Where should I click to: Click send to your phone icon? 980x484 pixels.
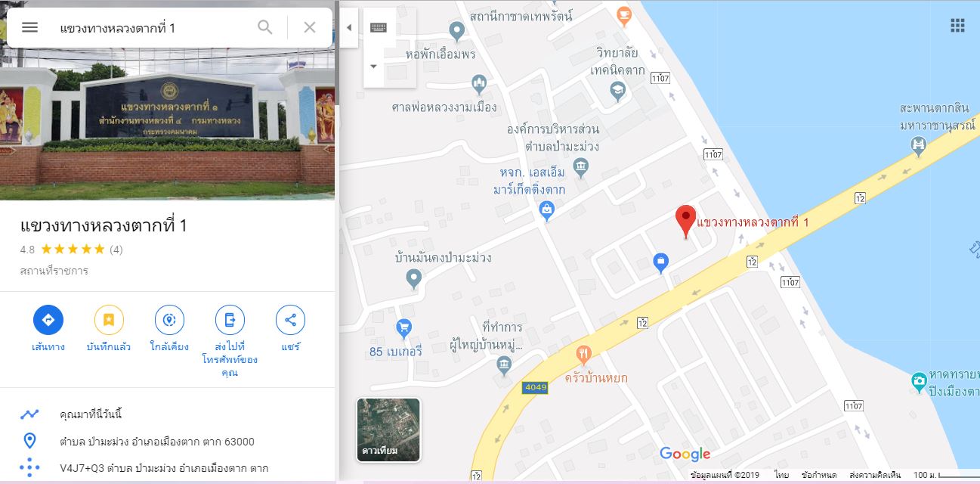tap(230, 320)
